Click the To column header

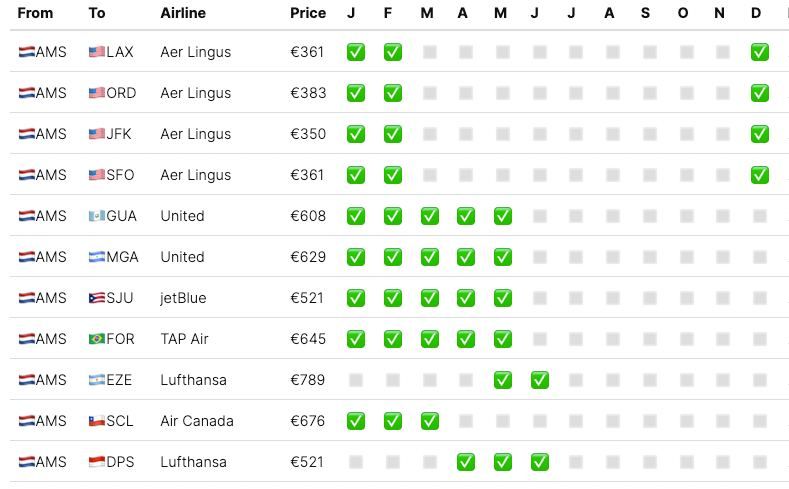[96, 13]
